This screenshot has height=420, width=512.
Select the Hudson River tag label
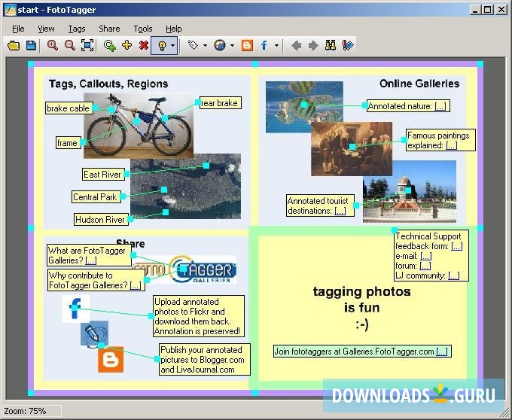(101, 219)
